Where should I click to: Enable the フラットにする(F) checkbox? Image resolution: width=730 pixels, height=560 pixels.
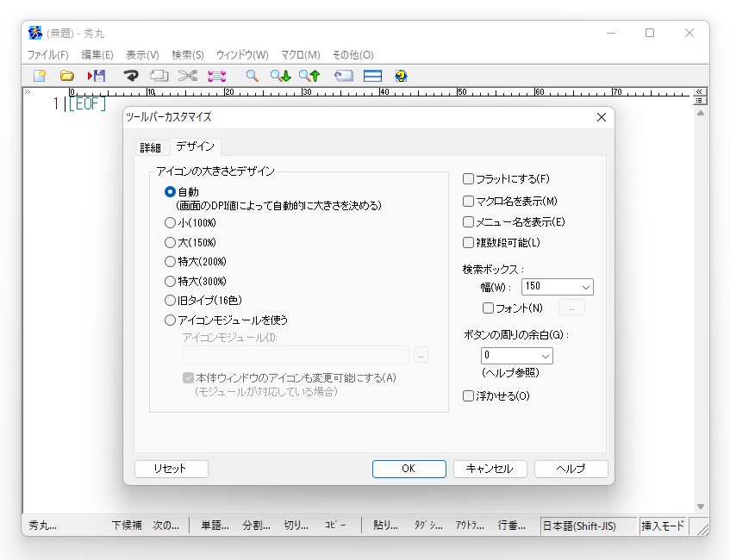[468, 178]
